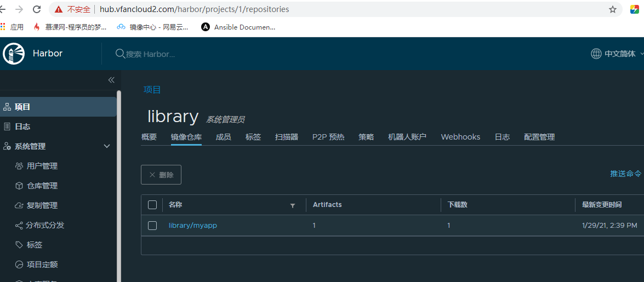644x282 pixels.
Task: Open the 配置管理 tab
Action: click(539, 137)
